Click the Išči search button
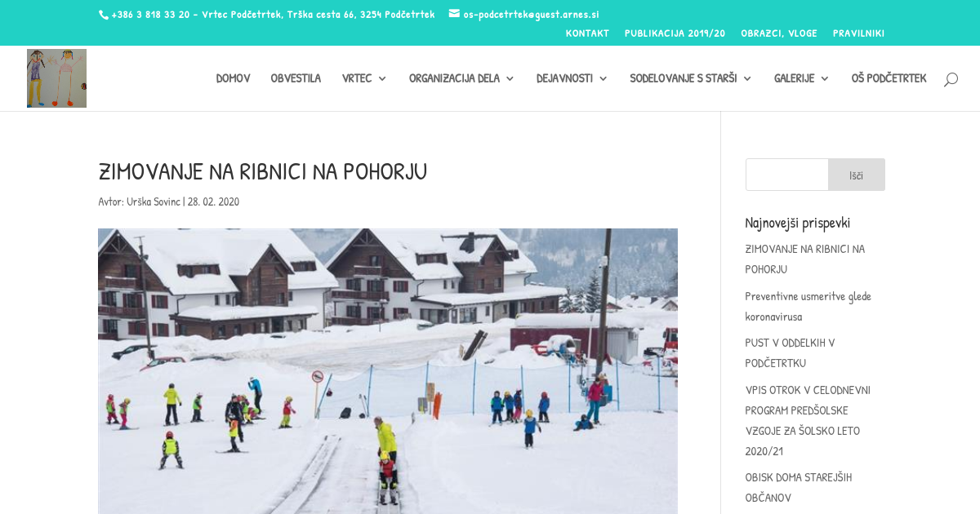Screen dimensions: 980x514 (856, 175)
